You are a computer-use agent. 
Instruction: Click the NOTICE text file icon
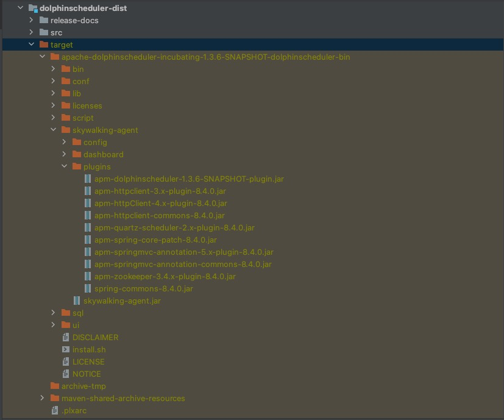(x=66, y=374)
